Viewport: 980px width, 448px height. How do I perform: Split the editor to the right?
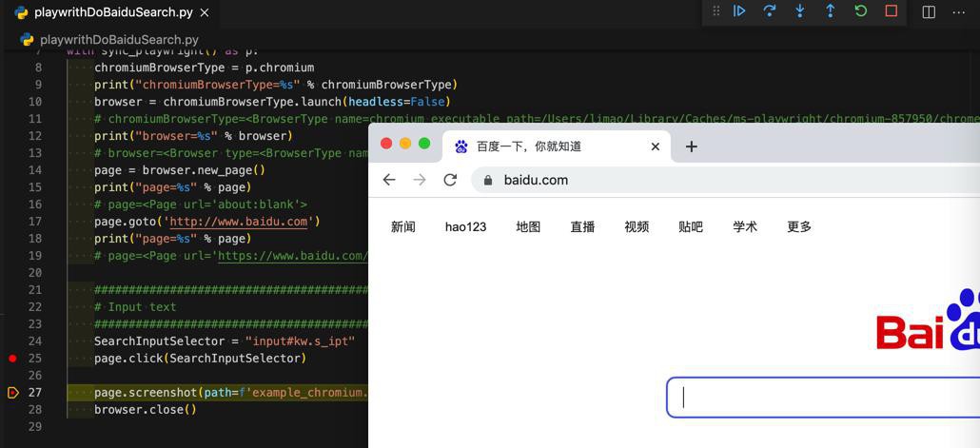click(x=929, y=12)
